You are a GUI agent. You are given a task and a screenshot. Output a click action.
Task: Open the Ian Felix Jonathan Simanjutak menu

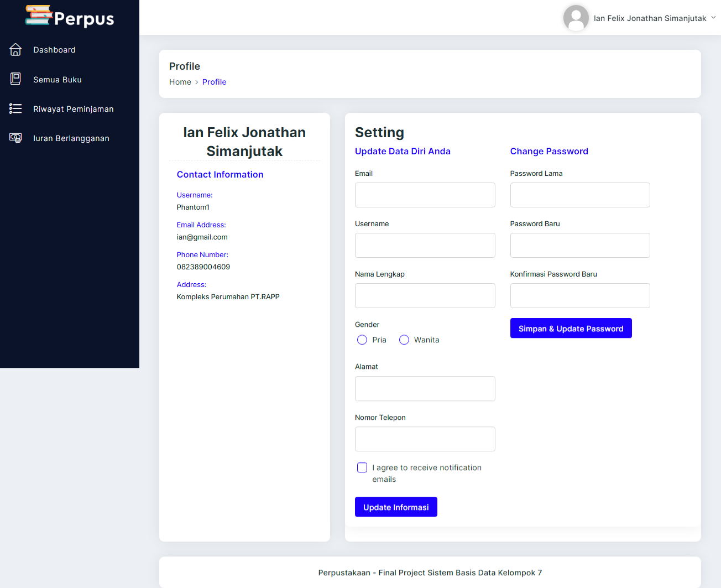651,18
